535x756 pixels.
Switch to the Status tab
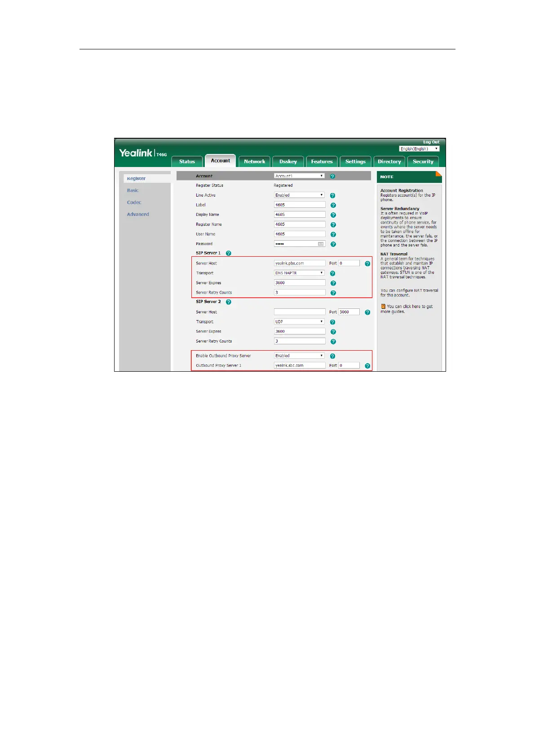tap(187, 162)
